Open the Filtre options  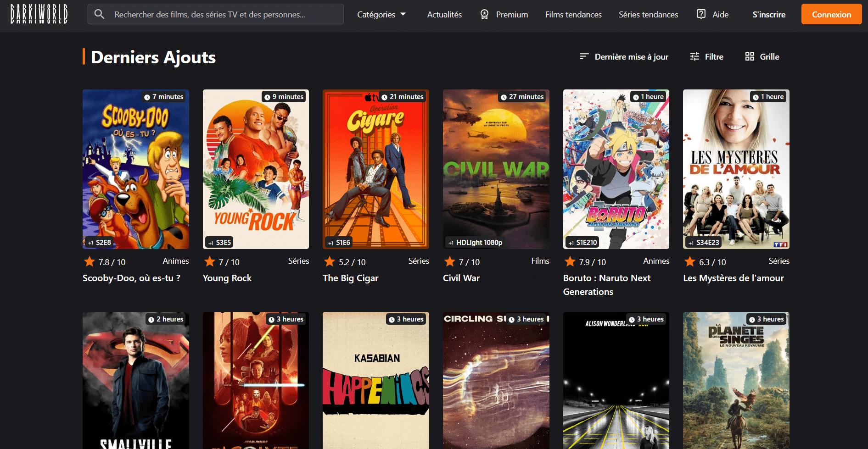714,57
